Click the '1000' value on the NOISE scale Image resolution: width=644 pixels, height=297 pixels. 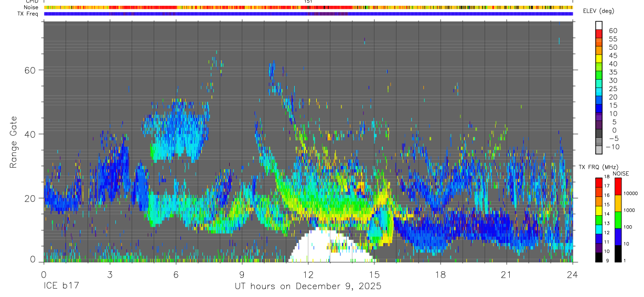[630, 210]
